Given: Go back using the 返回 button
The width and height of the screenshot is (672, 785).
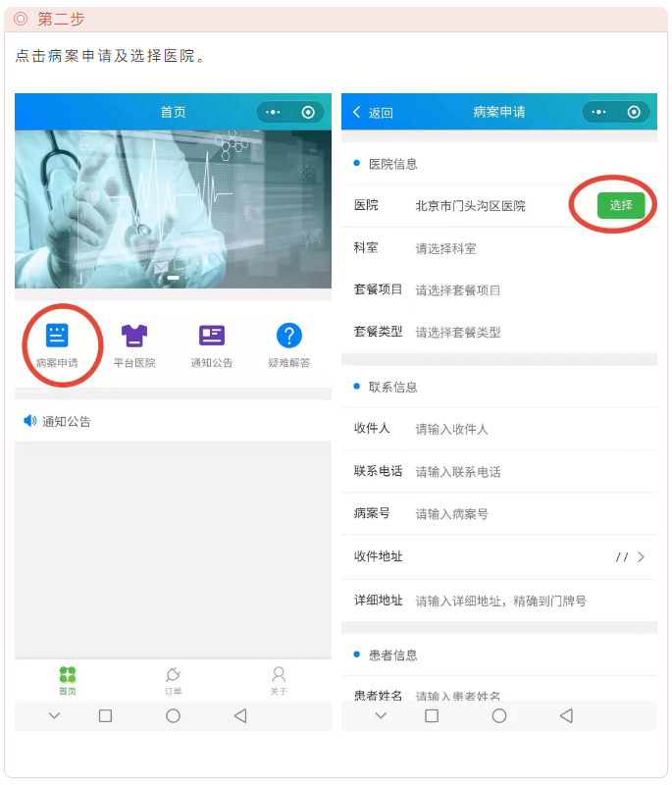Looking at the screenshot, I should coord(373,113).
